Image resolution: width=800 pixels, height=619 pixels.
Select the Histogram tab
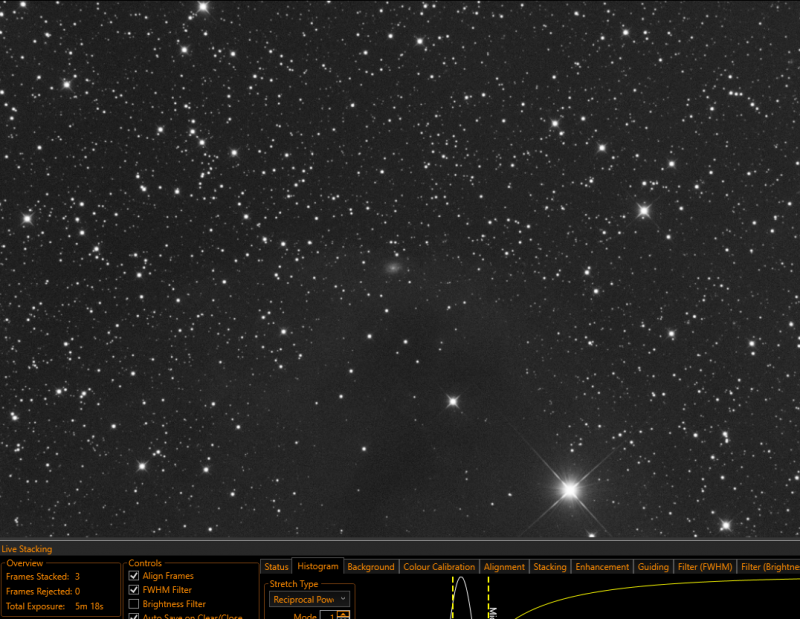pyautogui.click(x=317, y=566)
